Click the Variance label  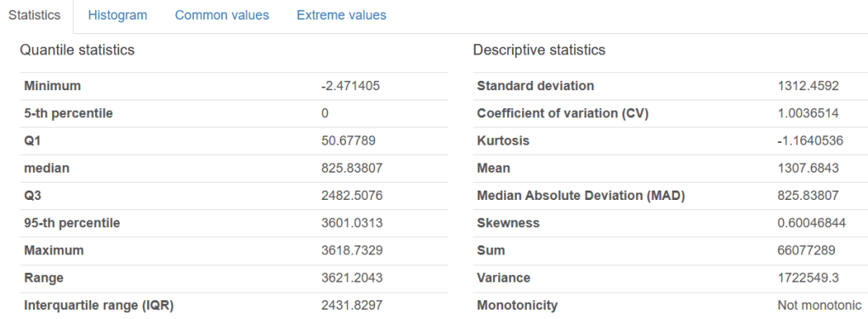(504, 278)
